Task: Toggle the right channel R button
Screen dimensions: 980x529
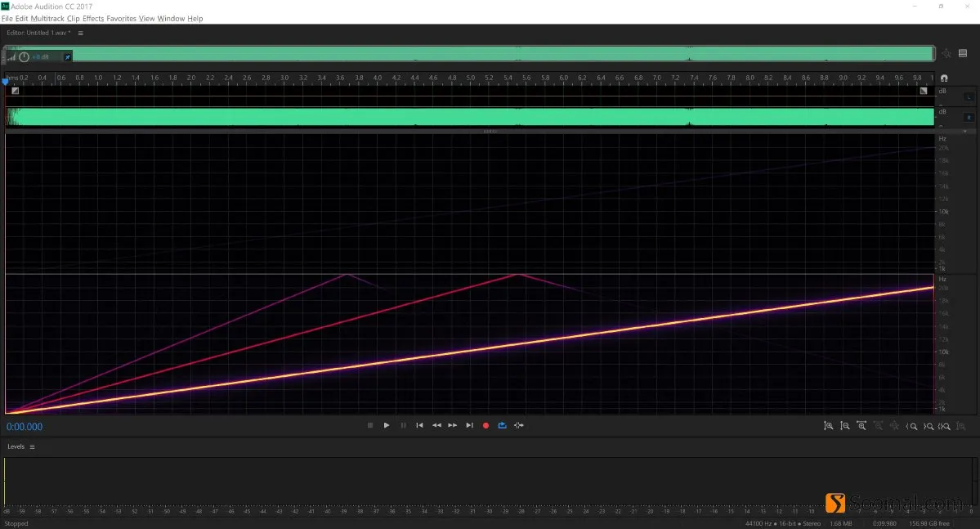Action: tap(969, 117)
